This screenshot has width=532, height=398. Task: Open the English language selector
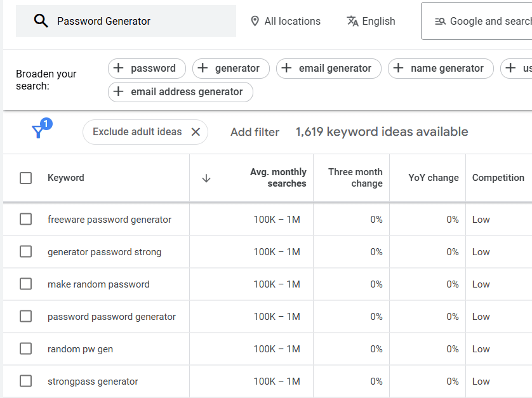371,21
